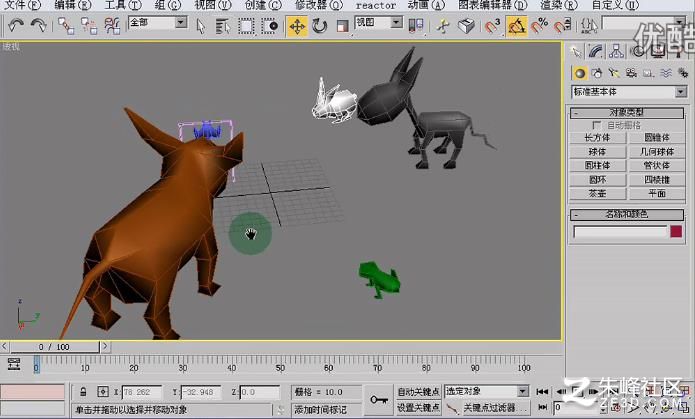Viewport: 695px width, 419px height.
Task: Collapse the 名称和颜色 rollout
Action: point(627,215)
